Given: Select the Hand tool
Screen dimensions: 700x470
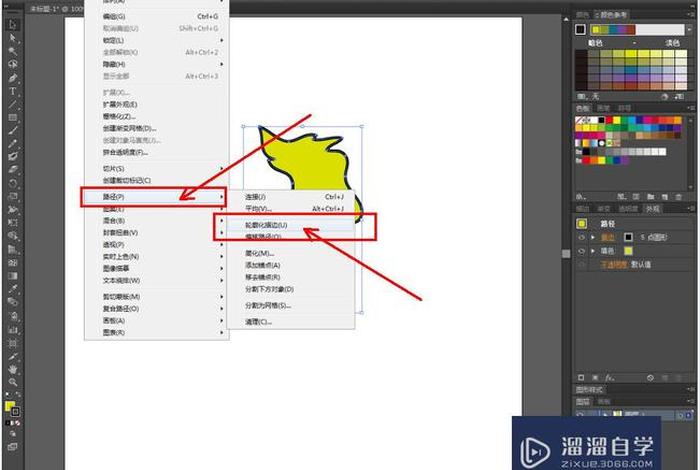Looking at the screenshot, I should 12,370.
